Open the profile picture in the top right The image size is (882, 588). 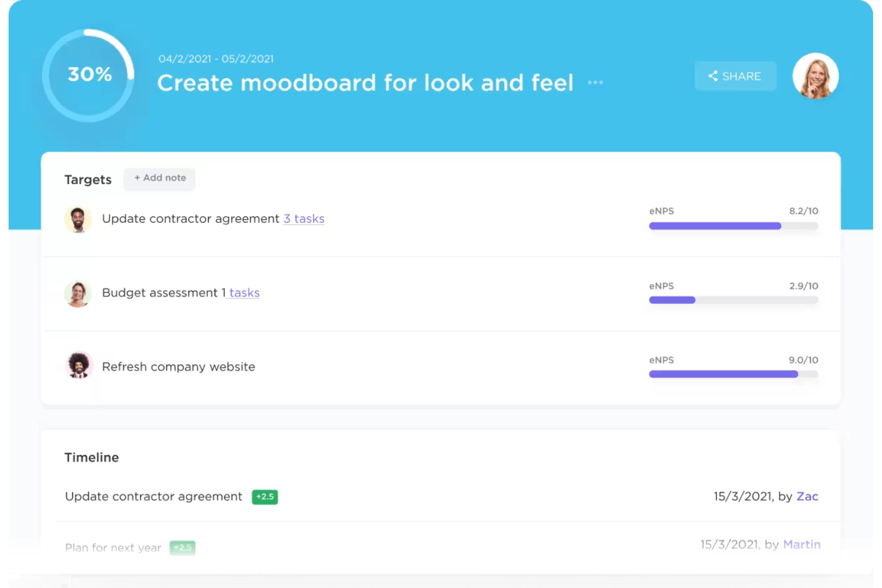pos(815,76)
